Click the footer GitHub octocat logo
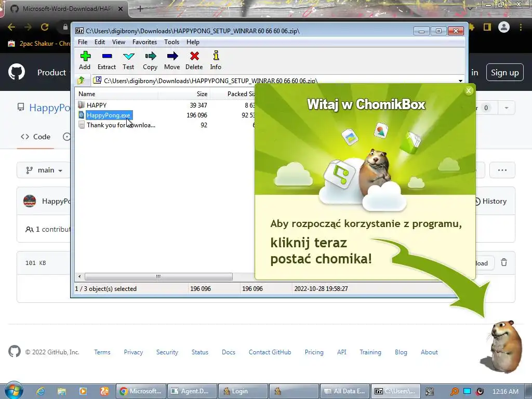 coord(14,352)
